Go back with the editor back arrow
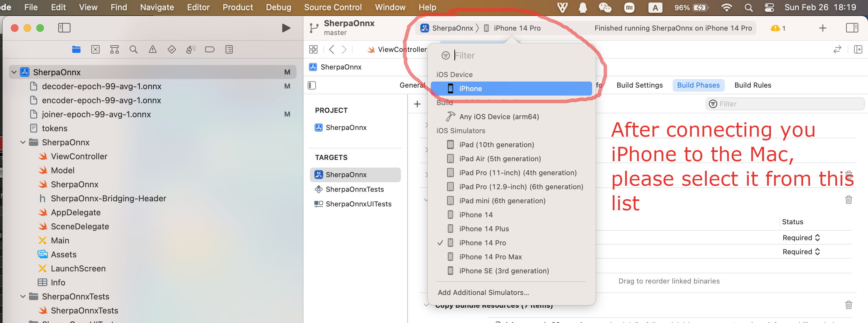 coord(332,50)
